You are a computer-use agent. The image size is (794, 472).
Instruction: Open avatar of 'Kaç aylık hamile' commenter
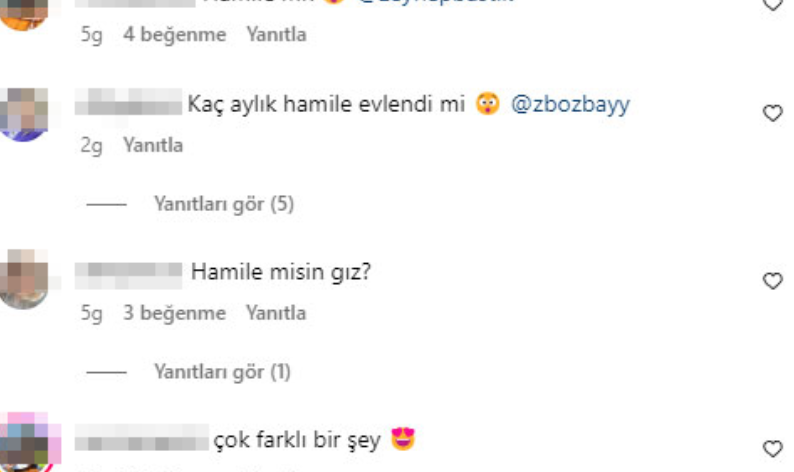point(23,114)
